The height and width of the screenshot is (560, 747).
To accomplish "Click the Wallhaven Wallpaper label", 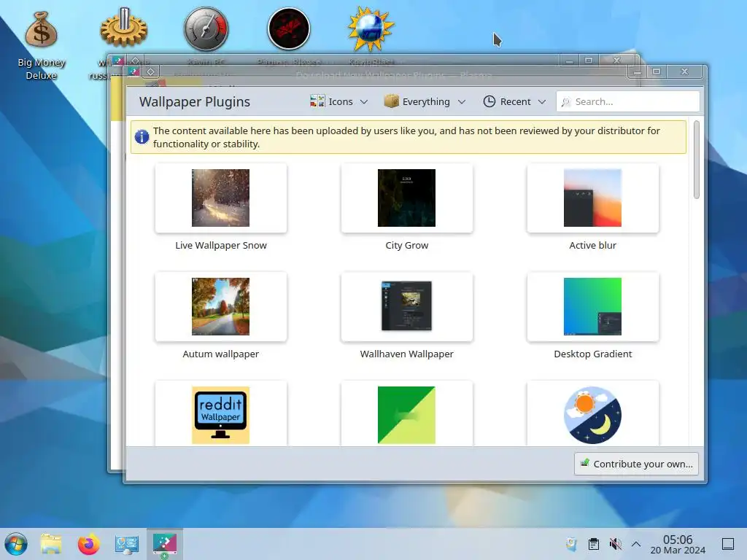I will [x=407, y=354].
